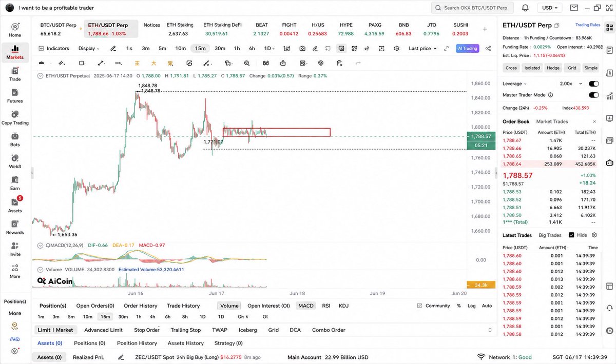Collapse the Volume indicator panel
This screenshot has width=616, height=364.
(40, 269)
